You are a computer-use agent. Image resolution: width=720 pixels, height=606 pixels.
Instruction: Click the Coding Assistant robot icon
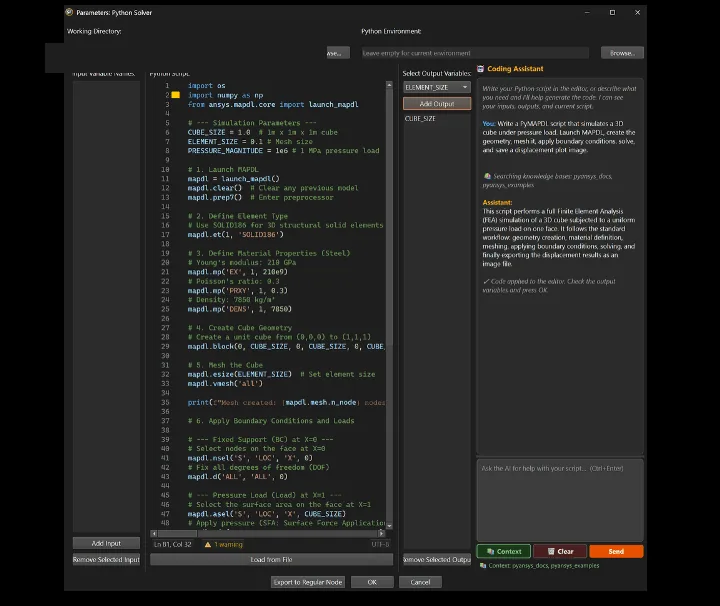pos(480,69)
